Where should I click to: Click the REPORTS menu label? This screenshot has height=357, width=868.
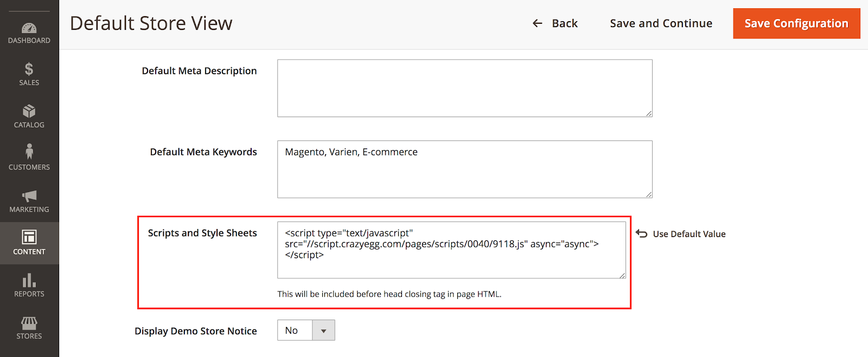pyautogui.click(x=29, y=294)
